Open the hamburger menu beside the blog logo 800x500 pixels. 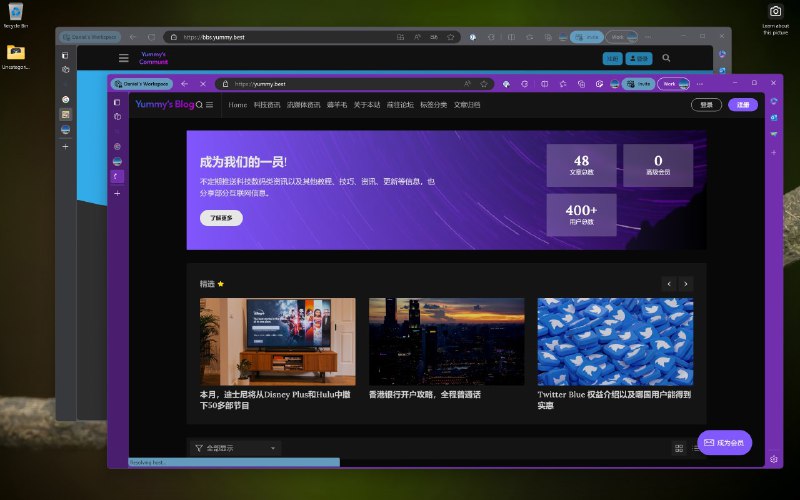pyautogui.click(x=210, y=105)
